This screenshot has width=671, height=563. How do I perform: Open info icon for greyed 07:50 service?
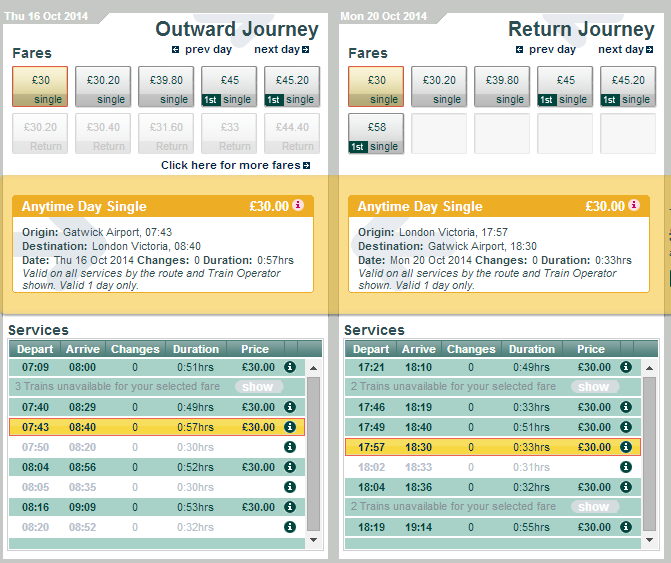pos(290,447)
